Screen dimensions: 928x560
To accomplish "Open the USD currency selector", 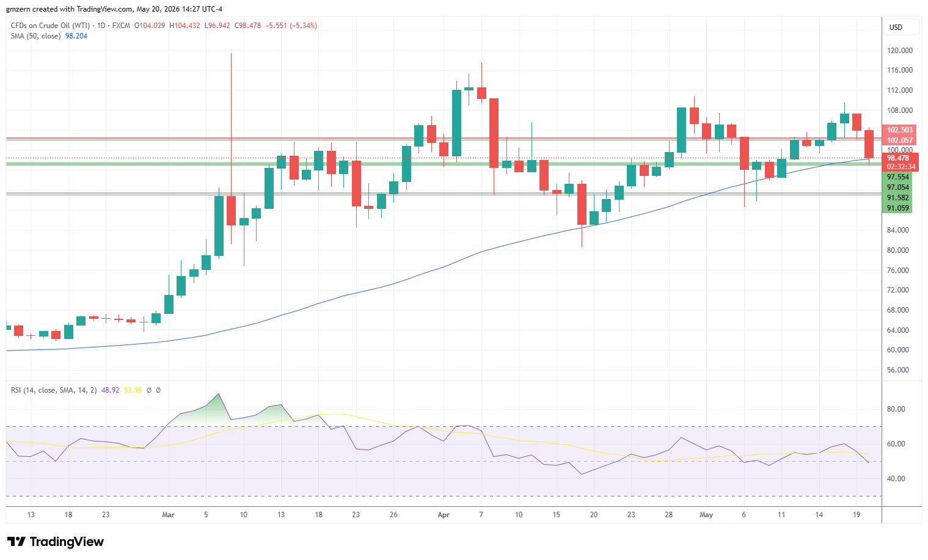I will [901, 27].
